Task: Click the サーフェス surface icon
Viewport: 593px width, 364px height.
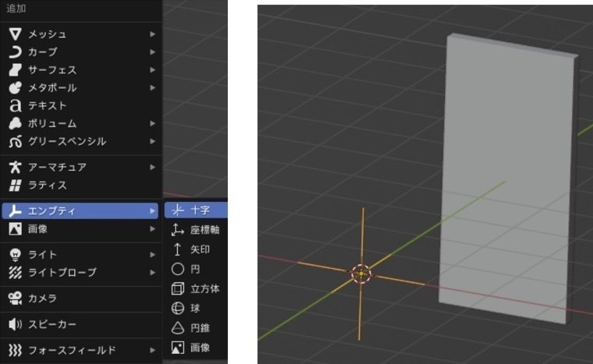Action: (15, 70)
